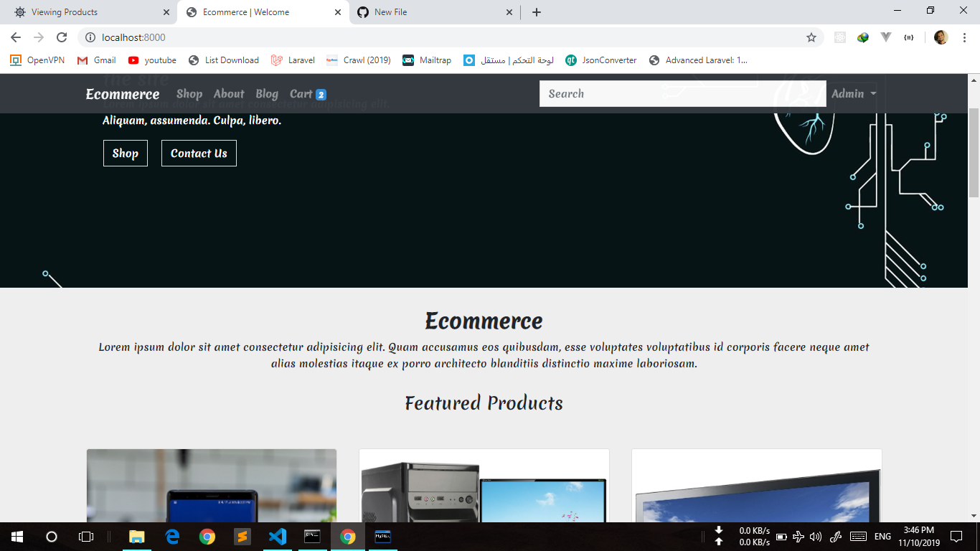The image size is (980, 551).
Task: Open the Windows Start menu
Action: 17,537
